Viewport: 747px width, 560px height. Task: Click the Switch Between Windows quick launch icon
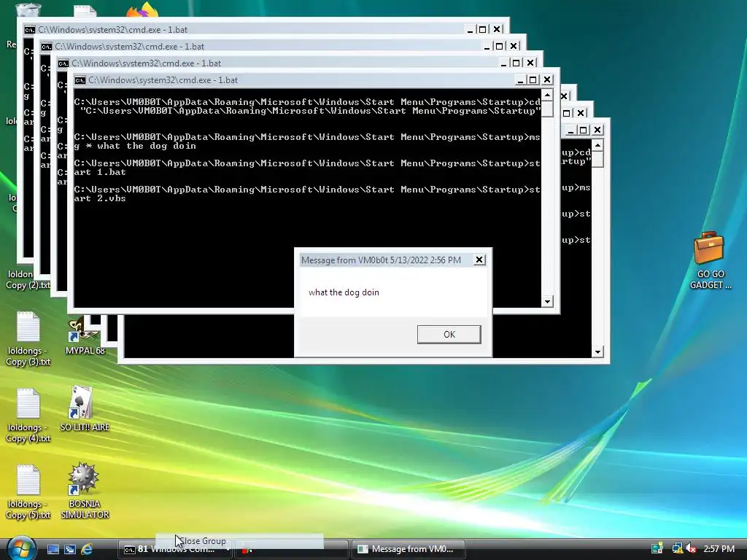point(70,549)
